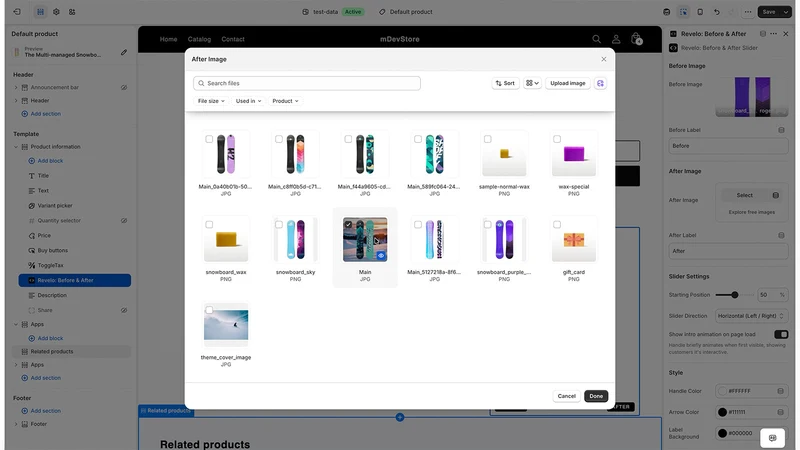
Task: Check the Main_0a40b01b image checkbox
Action: tap(209, 139)
